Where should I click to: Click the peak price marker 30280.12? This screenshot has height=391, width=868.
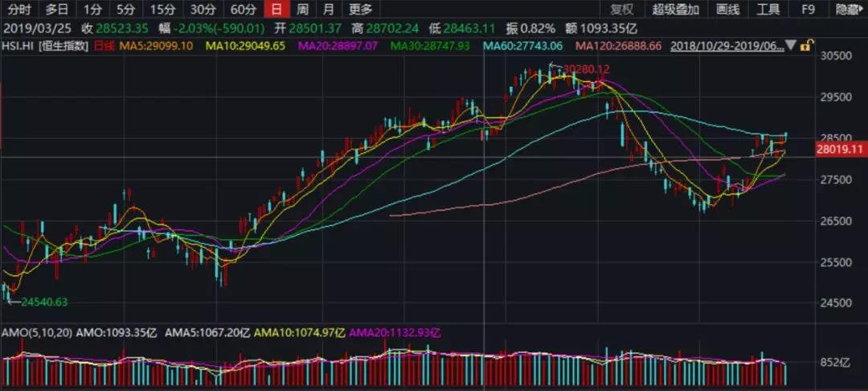tap(586, 69)
